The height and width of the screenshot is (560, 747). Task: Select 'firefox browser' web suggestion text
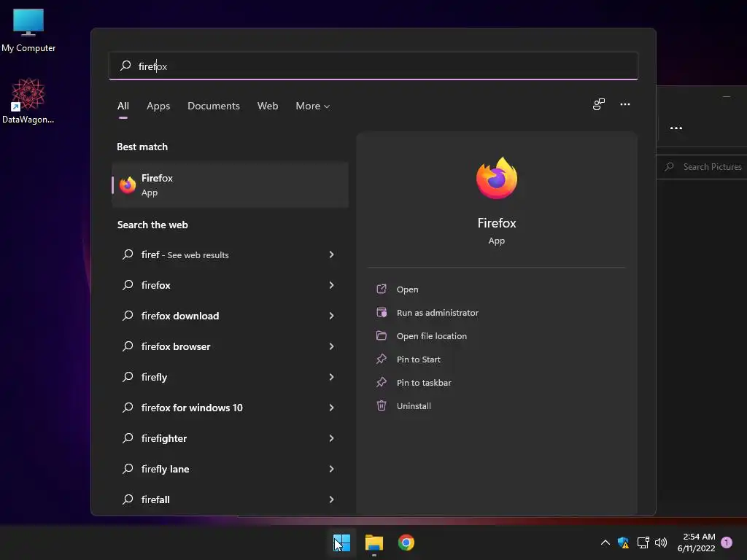point(176,346)
